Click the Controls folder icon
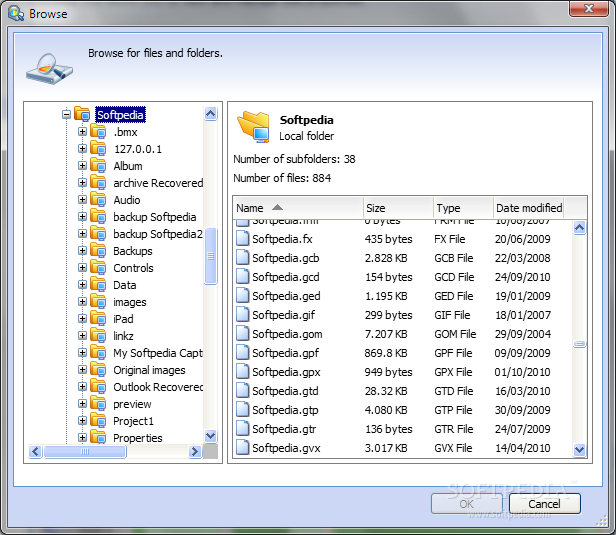This screenshot has height=535, width=616. (98, 268)
